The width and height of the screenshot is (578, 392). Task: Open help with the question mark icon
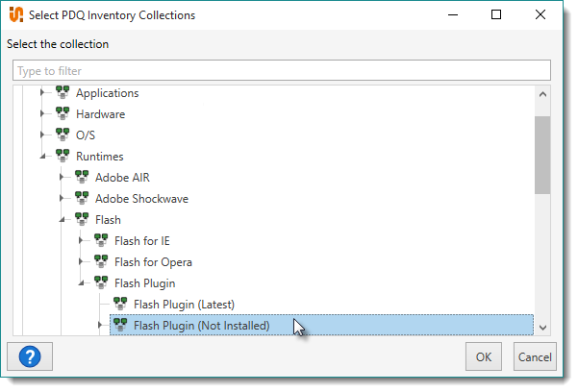click(x=29, y=357)
